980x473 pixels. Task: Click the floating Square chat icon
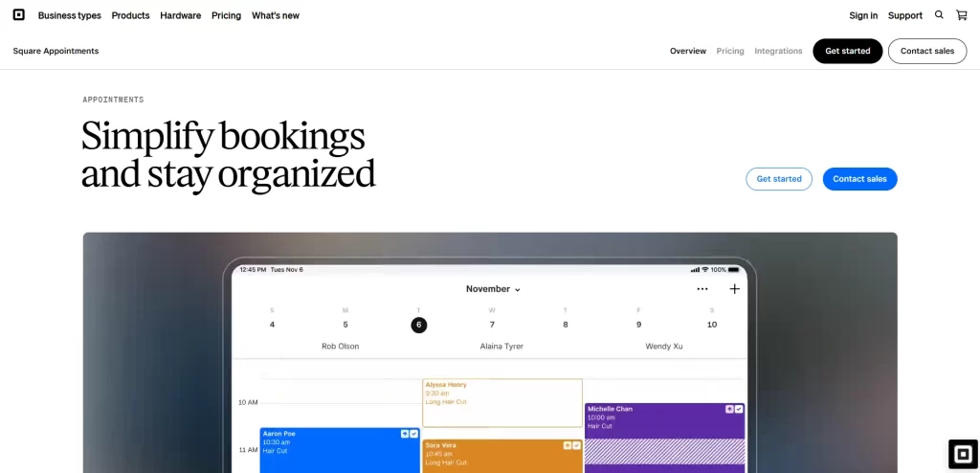[962, 454]
